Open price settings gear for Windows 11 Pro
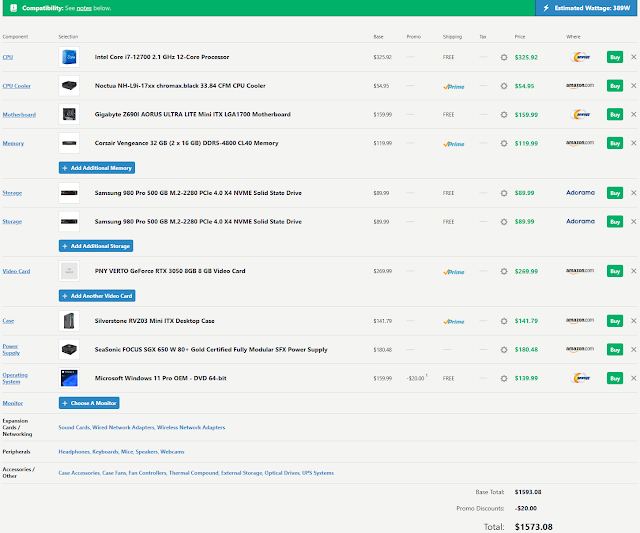The image size is (640, 533). 504,378
